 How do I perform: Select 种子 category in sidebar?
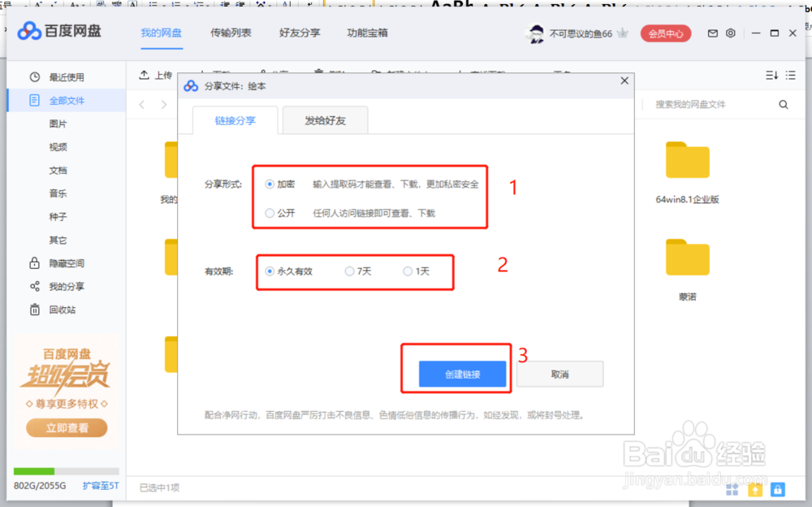(58, 217)
